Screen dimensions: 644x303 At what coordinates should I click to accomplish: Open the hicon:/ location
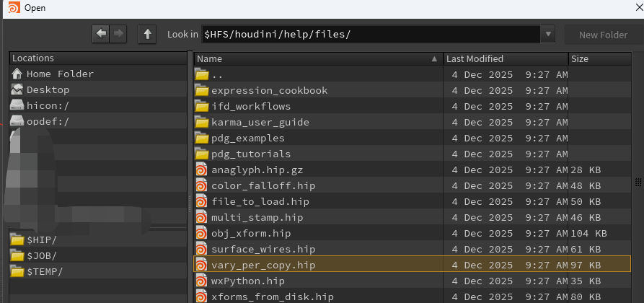click(x=98, y=105)
